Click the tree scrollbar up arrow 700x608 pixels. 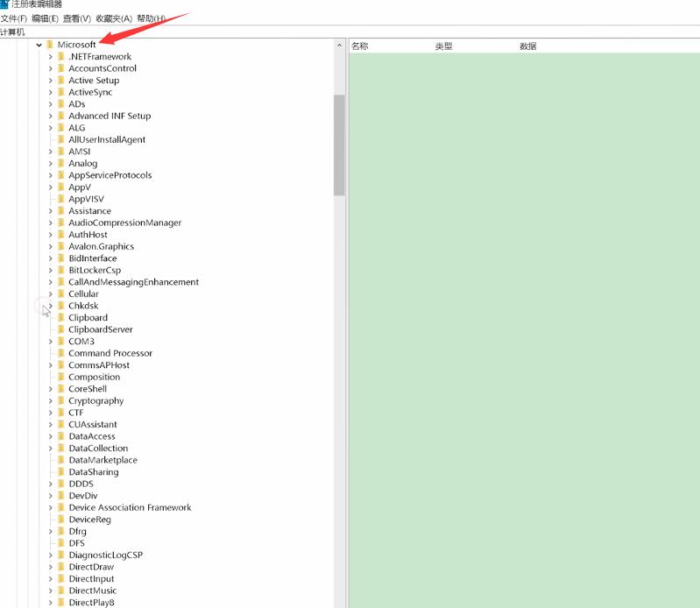[x=339, y=45]
